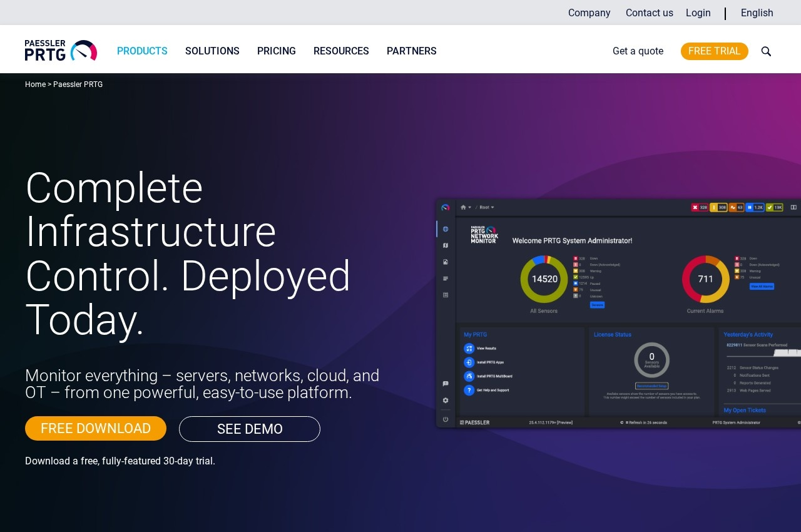The height and width of the screenshot is (532, 801).
Task: Click the My PRTG panel heading
Action: click(475, 335)
